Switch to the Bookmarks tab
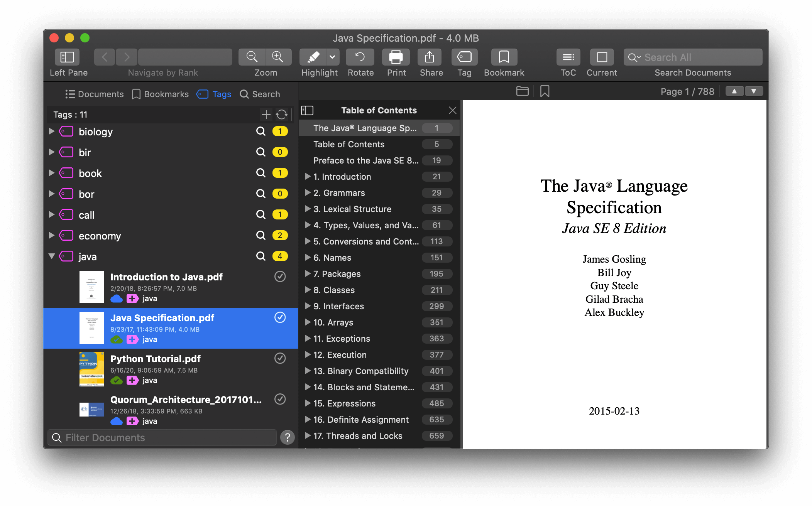The height and width of the screenshot is (506, 812). click(160, 94)
